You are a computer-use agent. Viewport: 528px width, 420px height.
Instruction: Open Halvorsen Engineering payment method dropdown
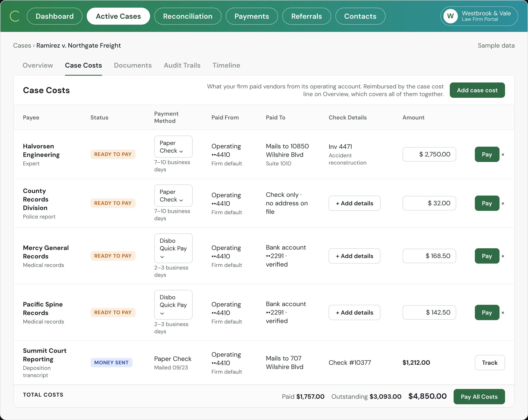(x=173, y=147)
